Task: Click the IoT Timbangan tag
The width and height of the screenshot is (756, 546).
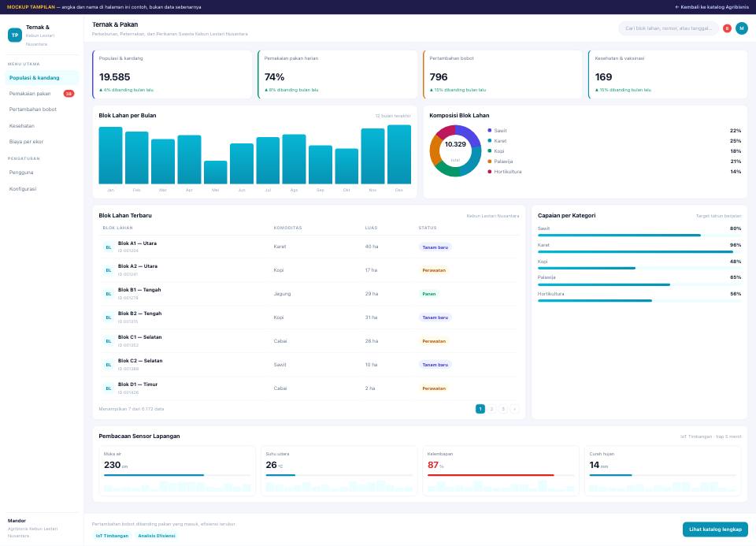Action: 112,536
